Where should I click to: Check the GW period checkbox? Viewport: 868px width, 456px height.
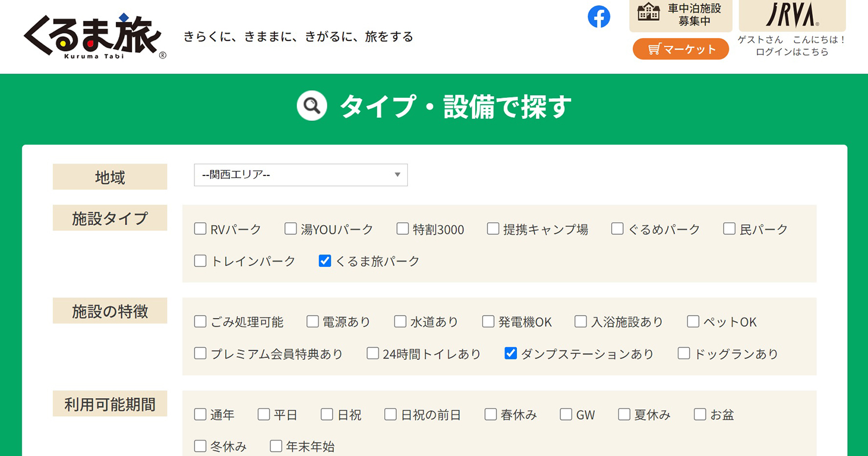tap(566, 414)
